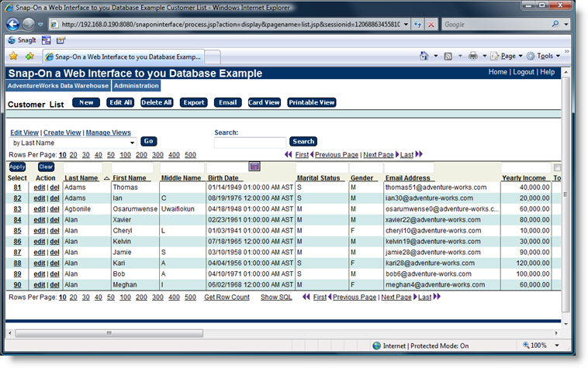The height and width of the screenshot is (368, 588).
Task: Click the Get Row Count link
Action: 227,297
